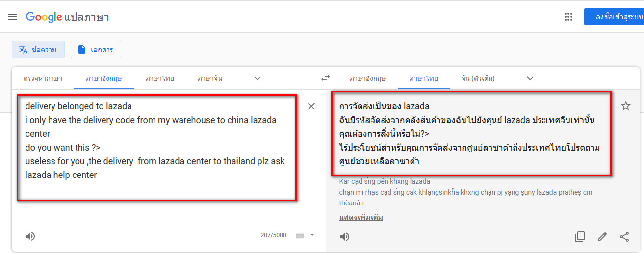Click the Thai translated text output

point(470,133)
